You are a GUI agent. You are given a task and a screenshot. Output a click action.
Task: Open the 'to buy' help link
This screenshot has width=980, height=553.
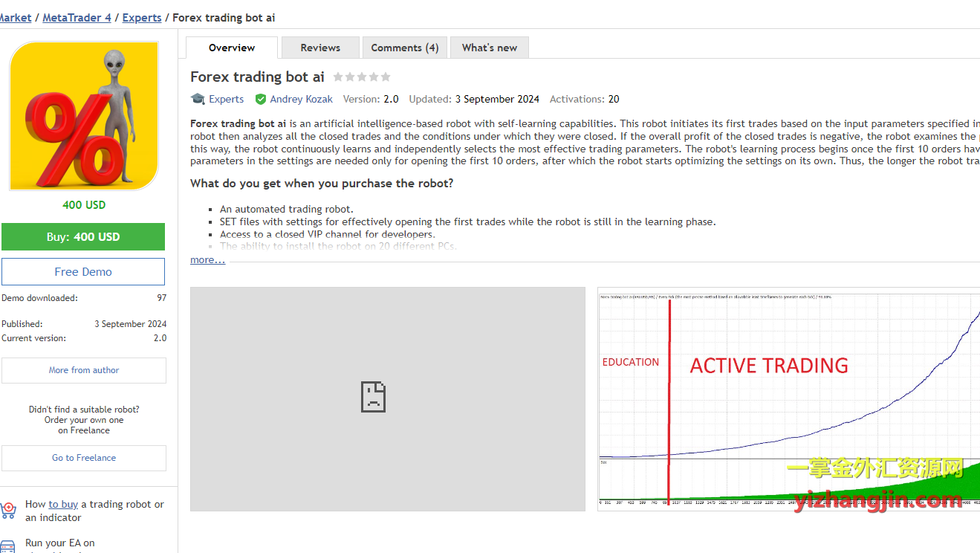tap(63, 504)
